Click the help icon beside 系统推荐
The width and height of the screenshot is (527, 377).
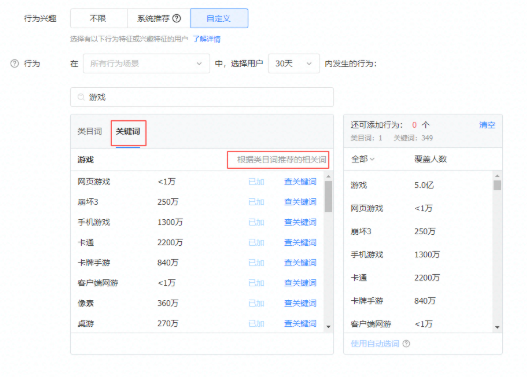177,18
